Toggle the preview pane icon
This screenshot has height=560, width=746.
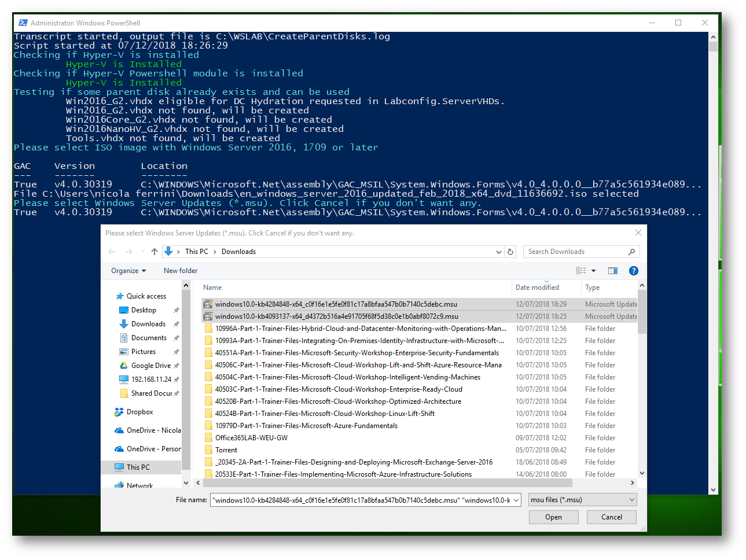coord(613,271)
